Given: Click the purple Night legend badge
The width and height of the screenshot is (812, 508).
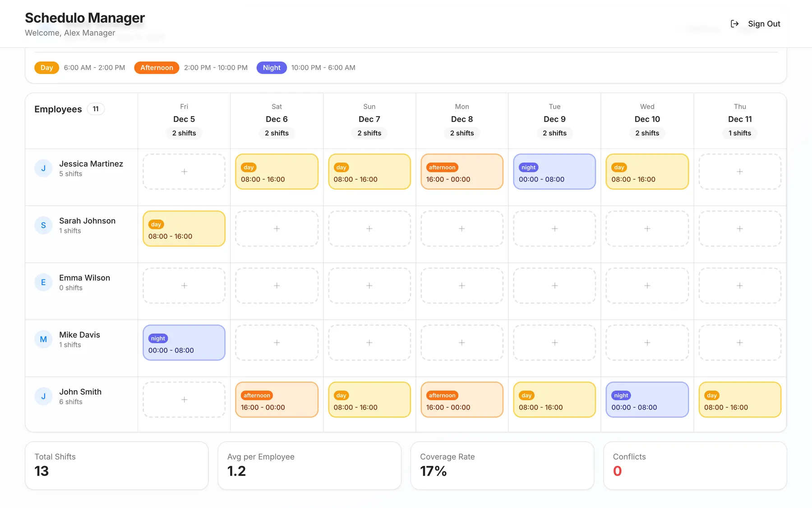Looking at the screenshot, I should pos(272,68).
